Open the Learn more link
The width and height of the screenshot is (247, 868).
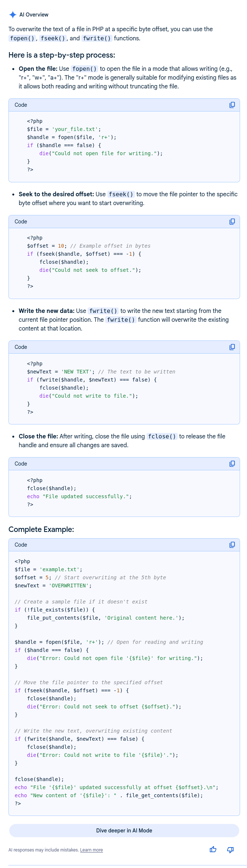click(91, 850)
